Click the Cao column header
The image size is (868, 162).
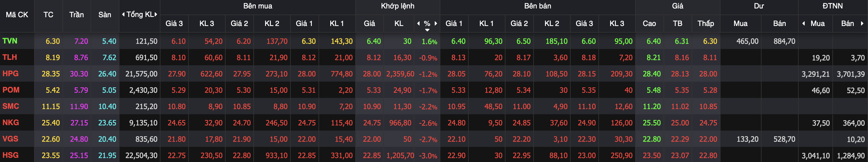pyautogui.click(x=649, y=23)
